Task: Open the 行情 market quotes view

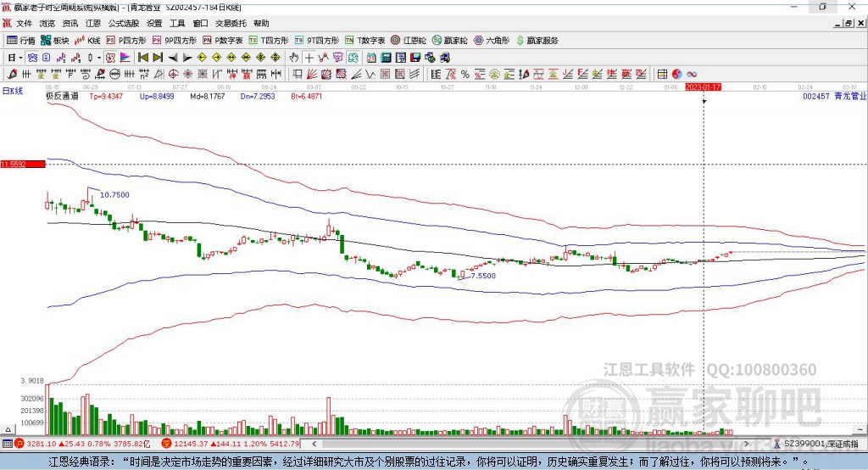Action: (x=21, y=41)
